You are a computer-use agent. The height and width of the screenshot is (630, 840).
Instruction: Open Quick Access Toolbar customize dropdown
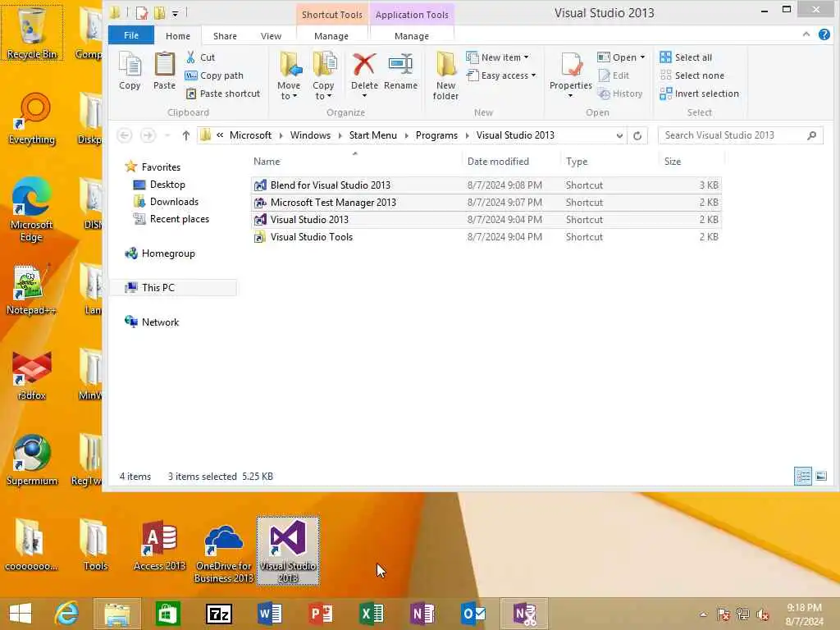(x=175, y=13)
